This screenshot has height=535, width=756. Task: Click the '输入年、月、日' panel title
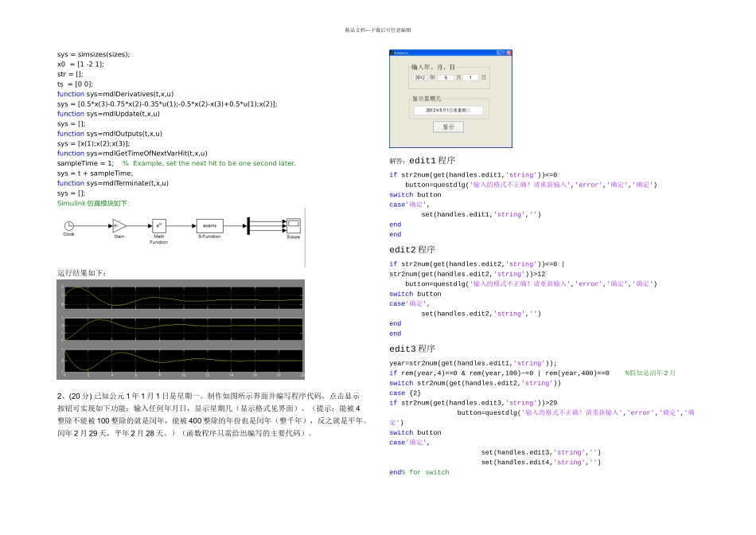[x=433, y=67]
